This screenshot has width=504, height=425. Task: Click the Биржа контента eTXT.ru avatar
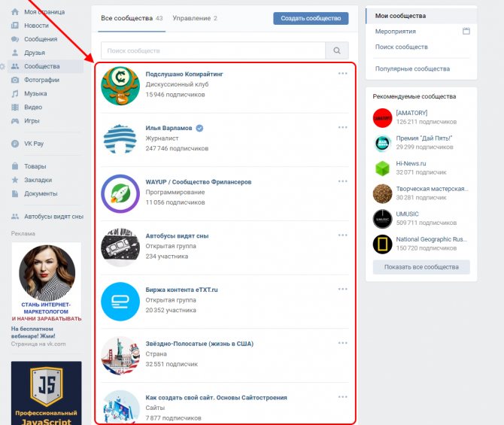(120, 301)
